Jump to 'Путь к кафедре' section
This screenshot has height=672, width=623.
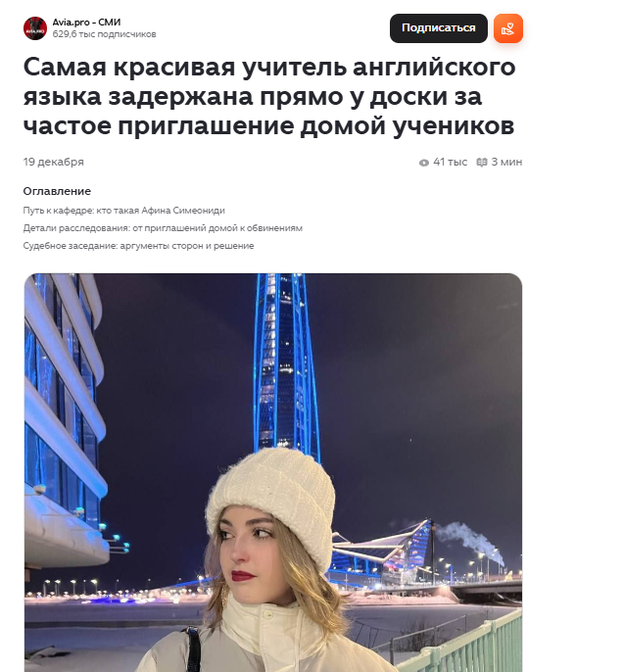[123, 211]
